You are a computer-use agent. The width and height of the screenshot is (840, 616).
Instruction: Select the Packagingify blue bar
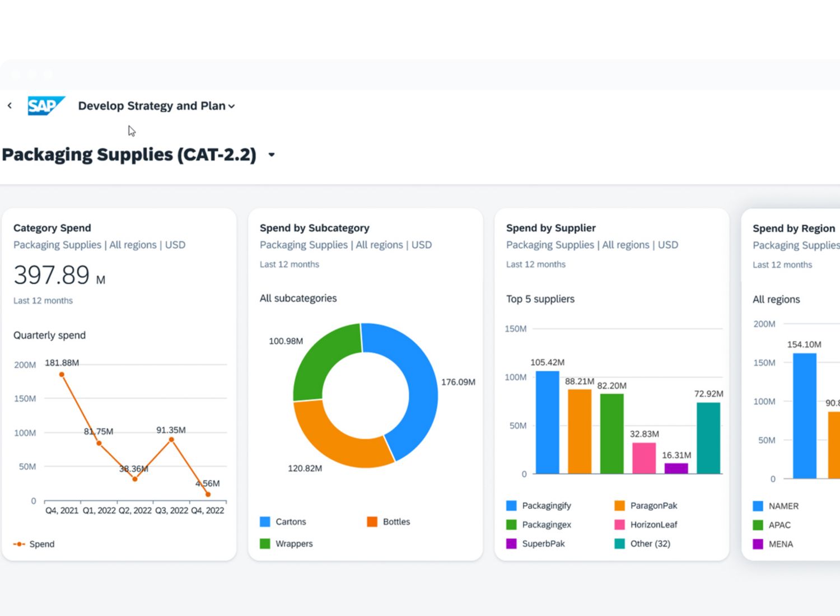pos(547,423)
